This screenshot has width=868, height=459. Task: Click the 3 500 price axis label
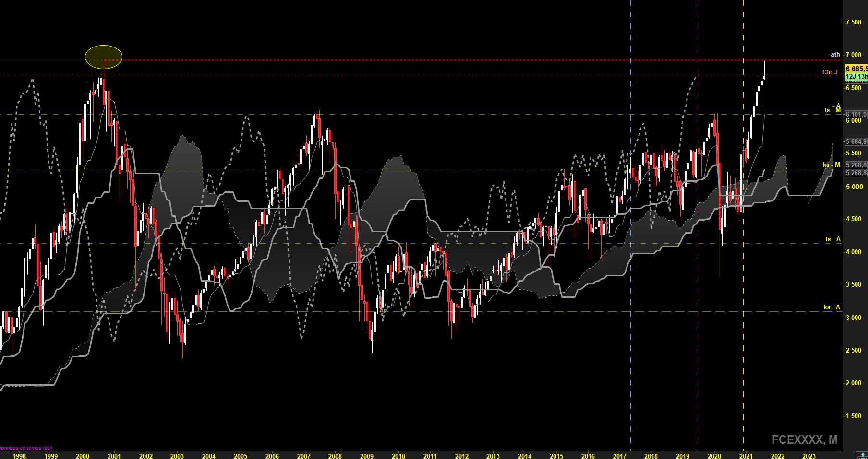click(854, 285)
